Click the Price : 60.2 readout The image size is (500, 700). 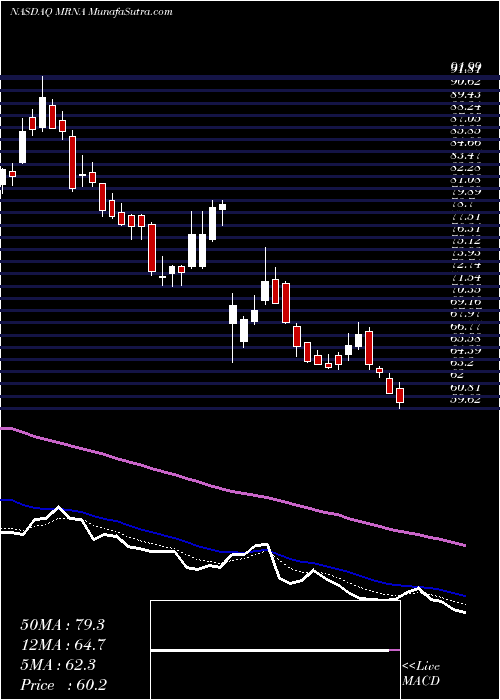coord(63,685)
